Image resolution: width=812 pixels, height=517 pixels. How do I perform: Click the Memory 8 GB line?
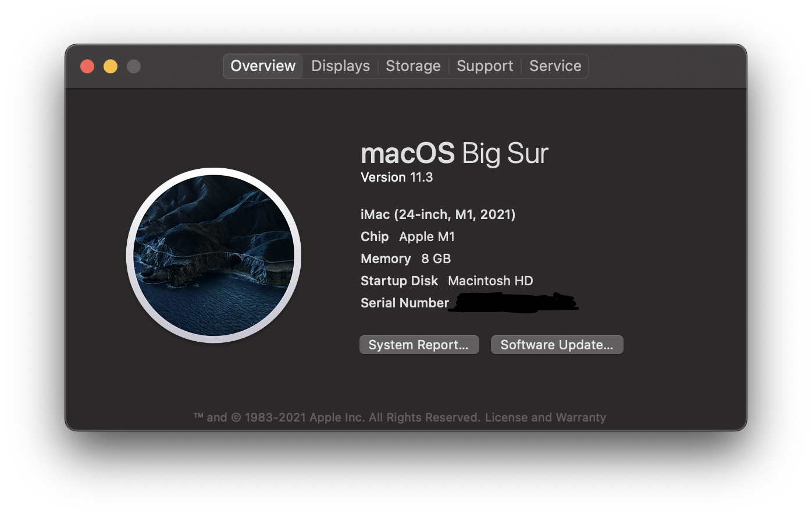(x=405, y=258)
